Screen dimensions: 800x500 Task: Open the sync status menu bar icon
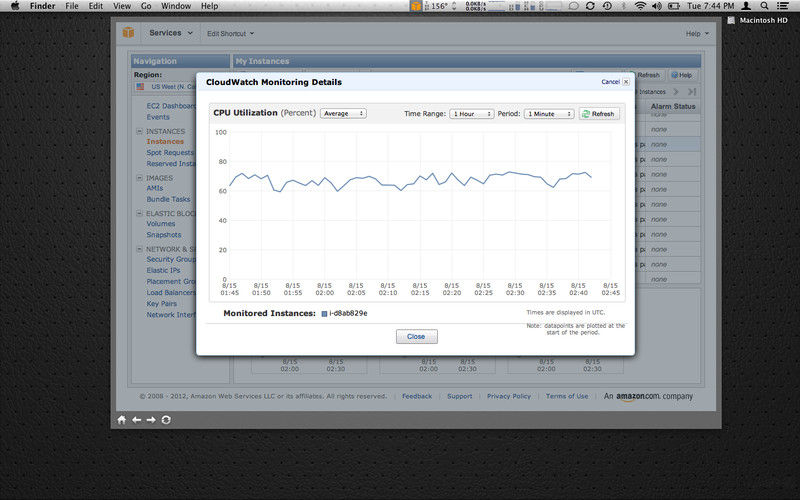click(590, 6)
